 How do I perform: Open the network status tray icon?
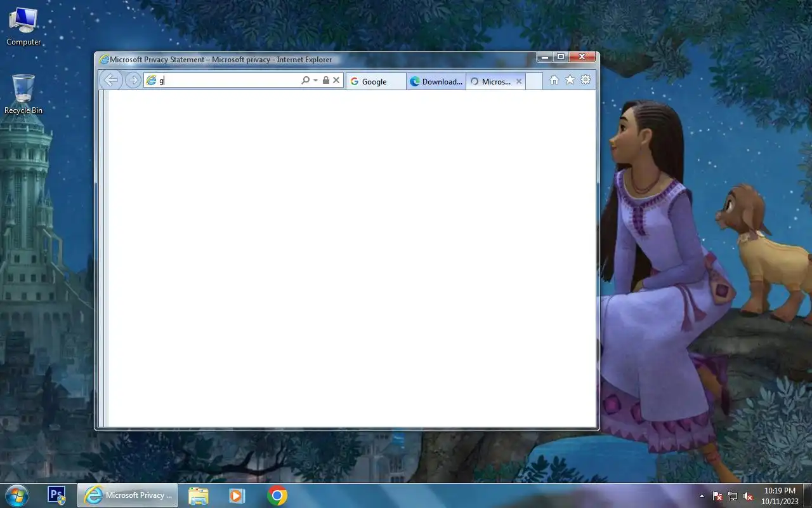(733, 496)
